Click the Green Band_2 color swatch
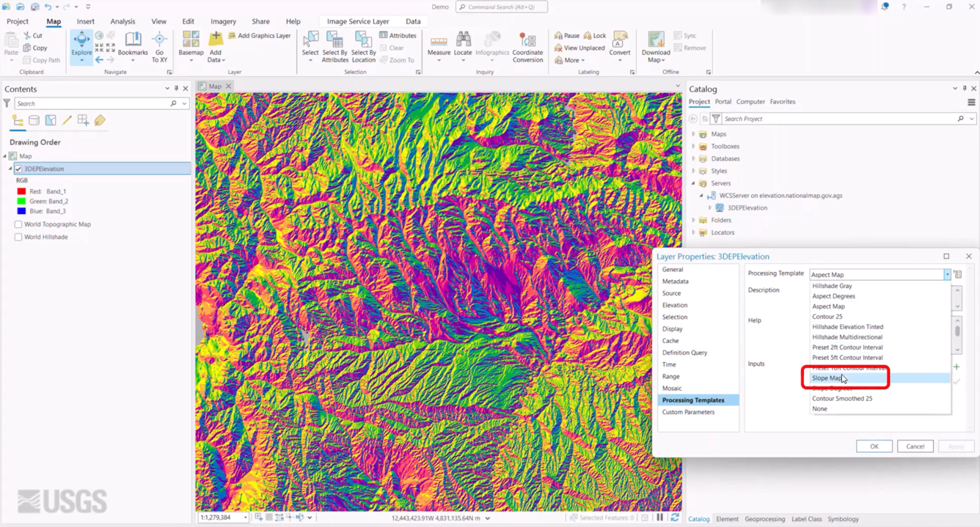The image size is (980, 527). (x=21, y=201)
